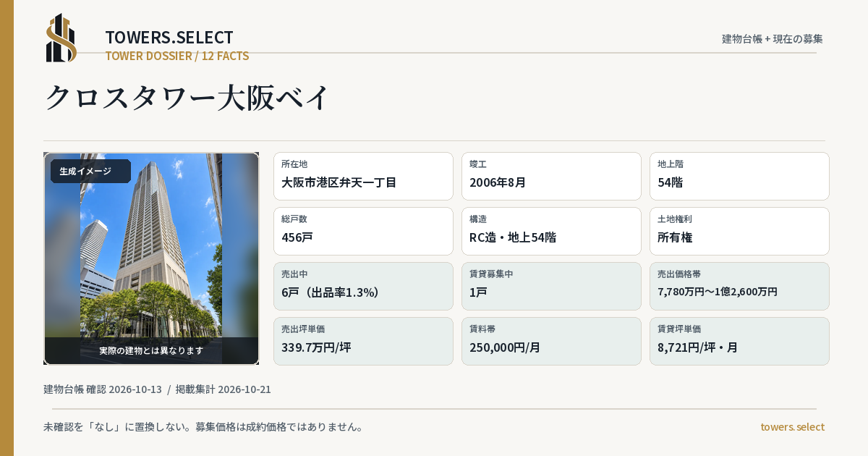This screenshot has width=868, height=456.
Task: Select the 竣工 card showing 2006年8月
Action: 551,176
